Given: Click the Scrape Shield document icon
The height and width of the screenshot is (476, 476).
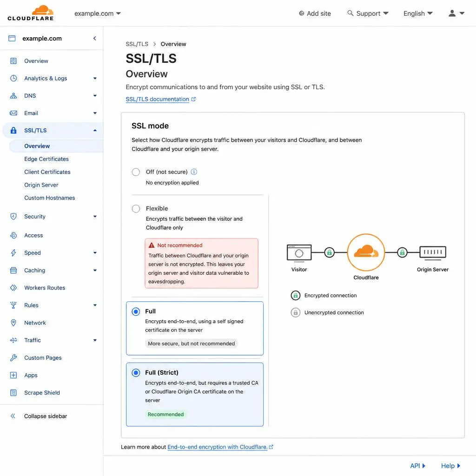Looking at the screenshot, I should click(13, 393).
